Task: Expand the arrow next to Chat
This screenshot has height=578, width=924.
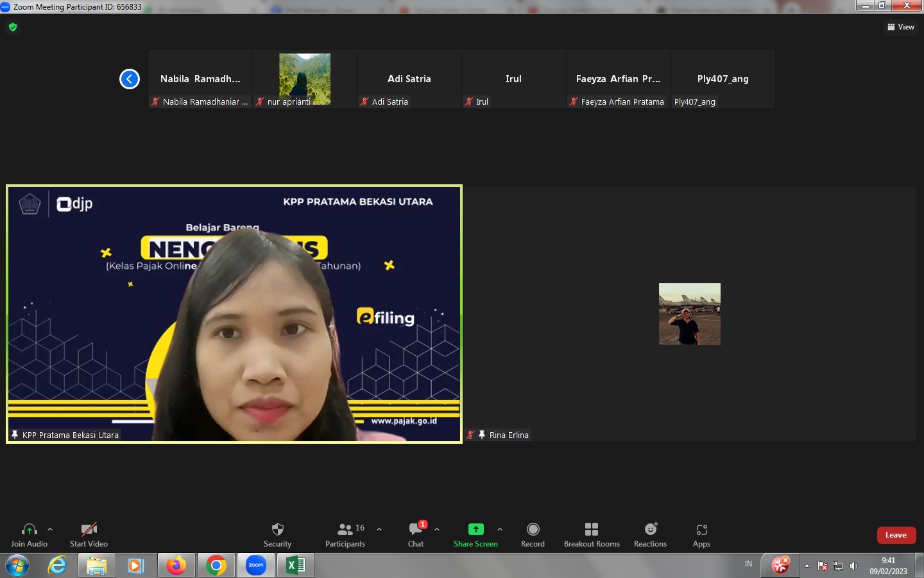Action: (x=437, y=530)
